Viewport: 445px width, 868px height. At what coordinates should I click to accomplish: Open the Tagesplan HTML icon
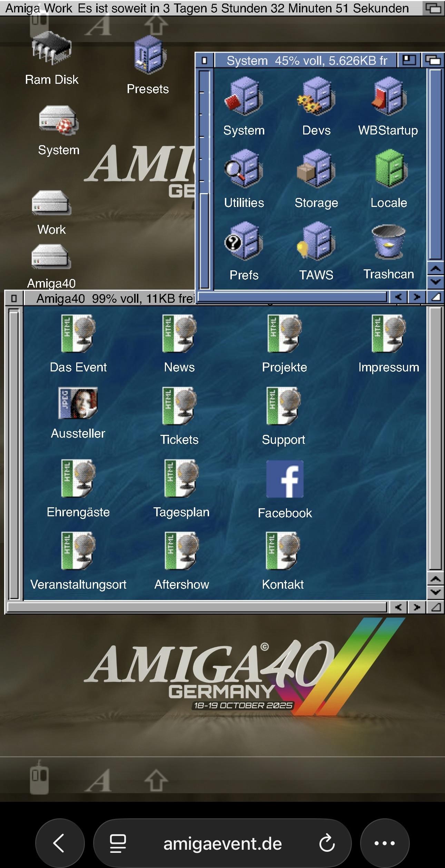coord(181,478)
